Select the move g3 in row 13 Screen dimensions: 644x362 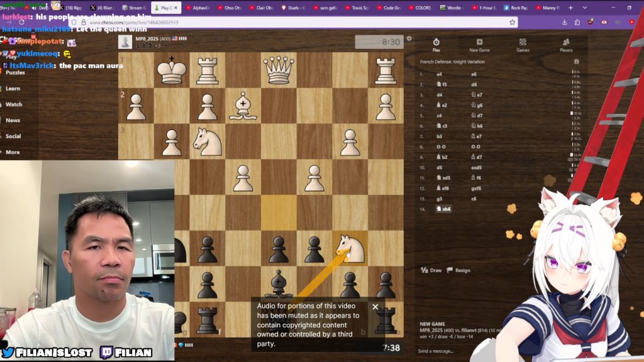coord(439,199)
